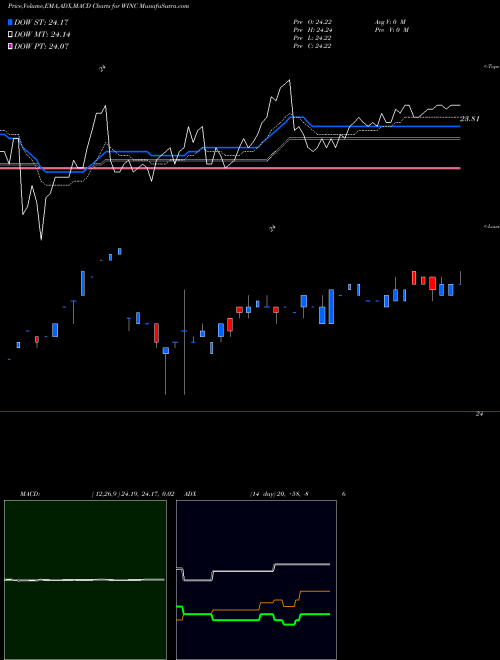500x660 pixels.
Task: Click the MACD (12,26,9) values text
Action: 133,494
